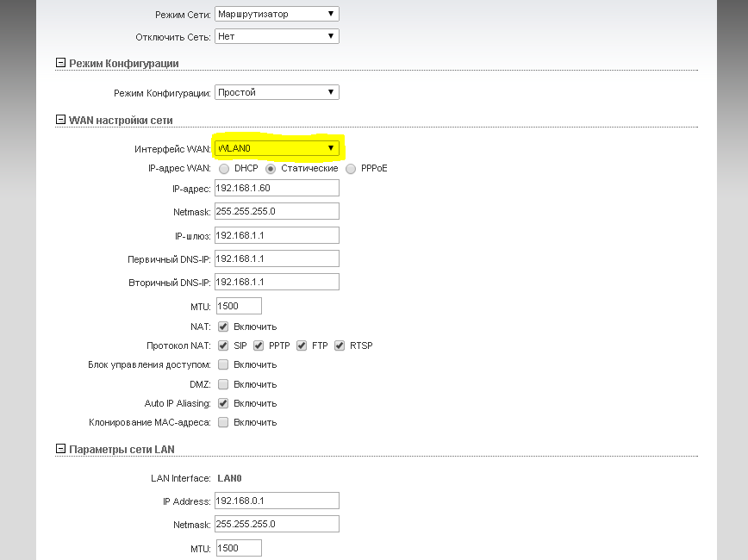This screenshot has width=748, height=560.
Task: Open the Отключить Сеть dropdown
Action: click(x=276, y=36)
